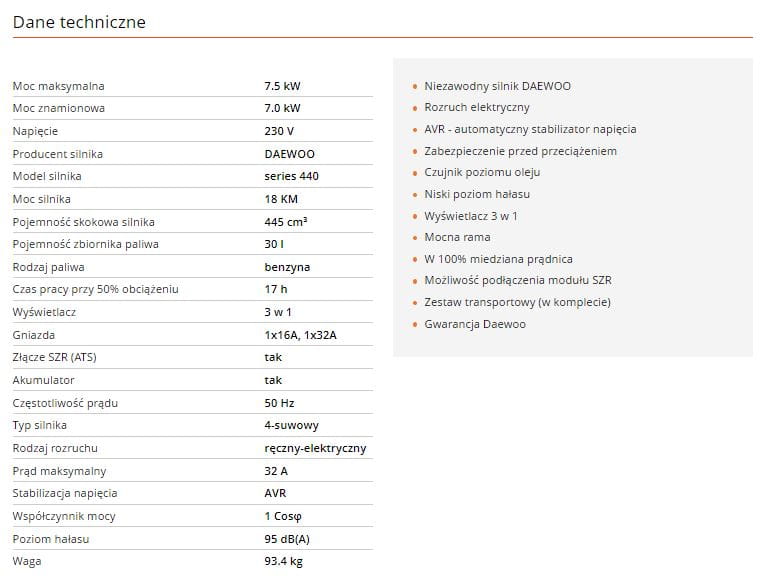The image size is (766, 581).
Task: Click the 'Dane techniczne' heading
Action: (79, 22)
